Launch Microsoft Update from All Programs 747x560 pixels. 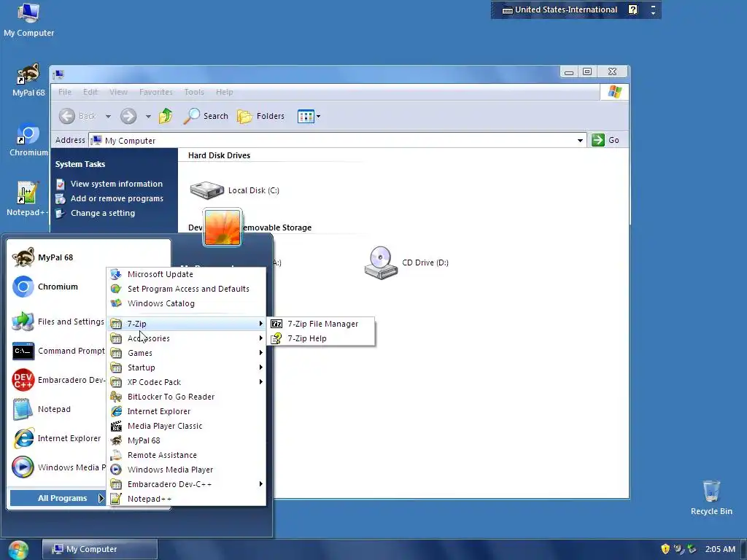(186, 274)
